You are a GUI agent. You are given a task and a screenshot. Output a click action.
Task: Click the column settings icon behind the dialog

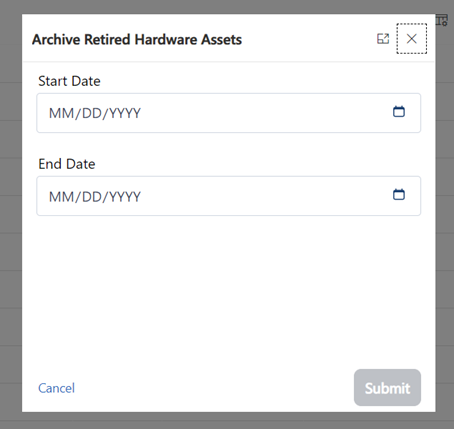[442, 20]
